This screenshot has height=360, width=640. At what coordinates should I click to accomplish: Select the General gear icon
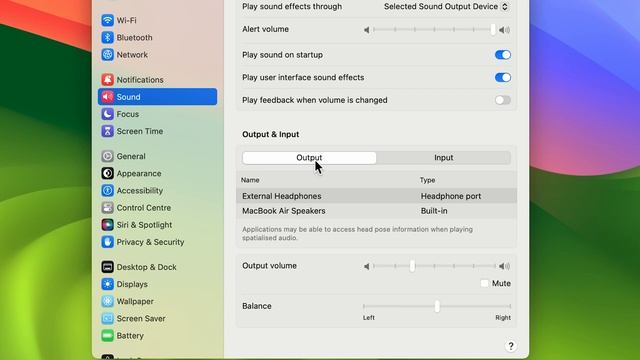click(107, 156)
